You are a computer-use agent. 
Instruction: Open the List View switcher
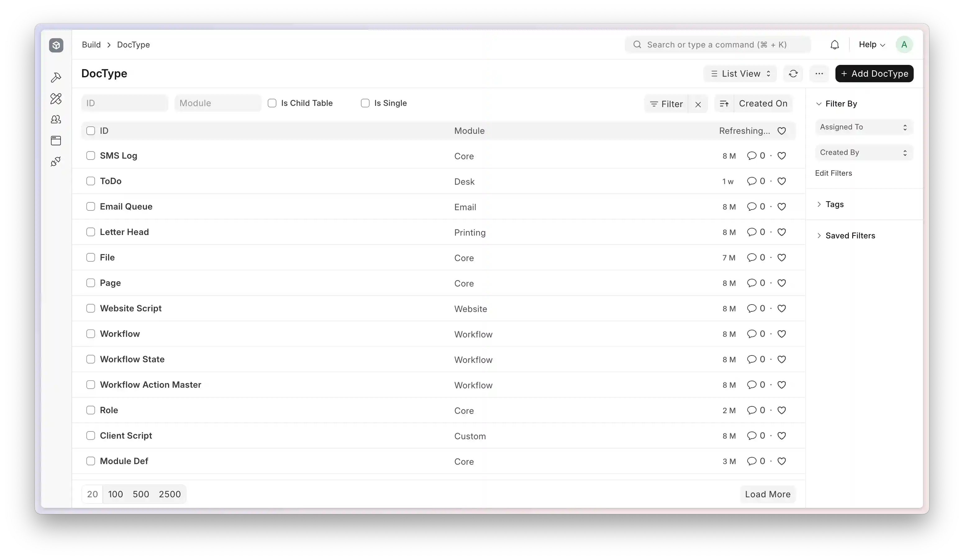pyautogui.click(x=740, y=73)
